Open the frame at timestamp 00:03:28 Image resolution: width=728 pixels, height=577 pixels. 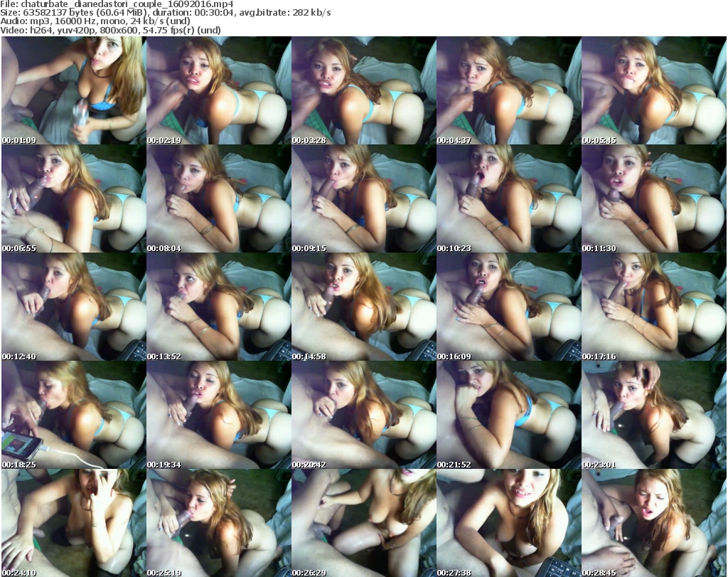[363, 91]
